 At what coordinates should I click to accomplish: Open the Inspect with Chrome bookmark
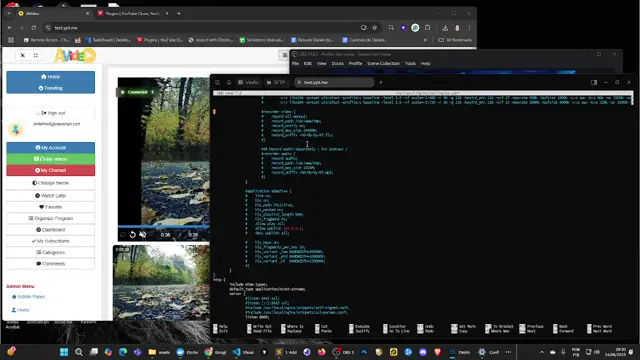(211, 40)
